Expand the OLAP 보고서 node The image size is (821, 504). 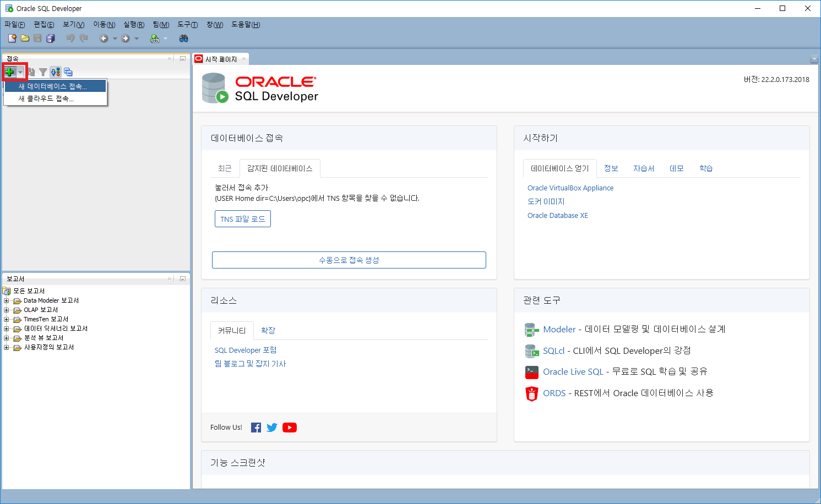tap(7, 310)
